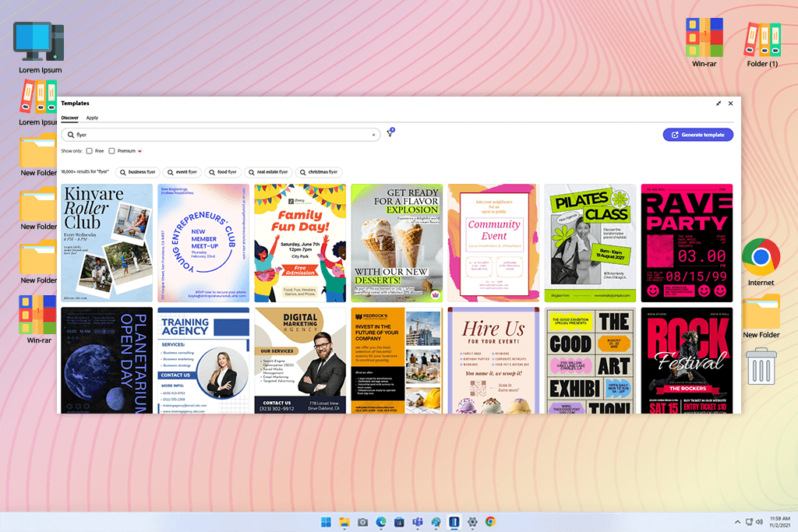Select the Rock Festival template
This screenshot has width=798, height=532.
pyautogui.click(x=687, y=360)
